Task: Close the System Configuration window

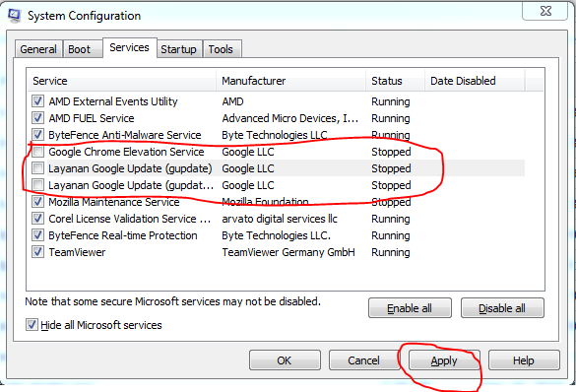Action: click(x=545, y=11)
